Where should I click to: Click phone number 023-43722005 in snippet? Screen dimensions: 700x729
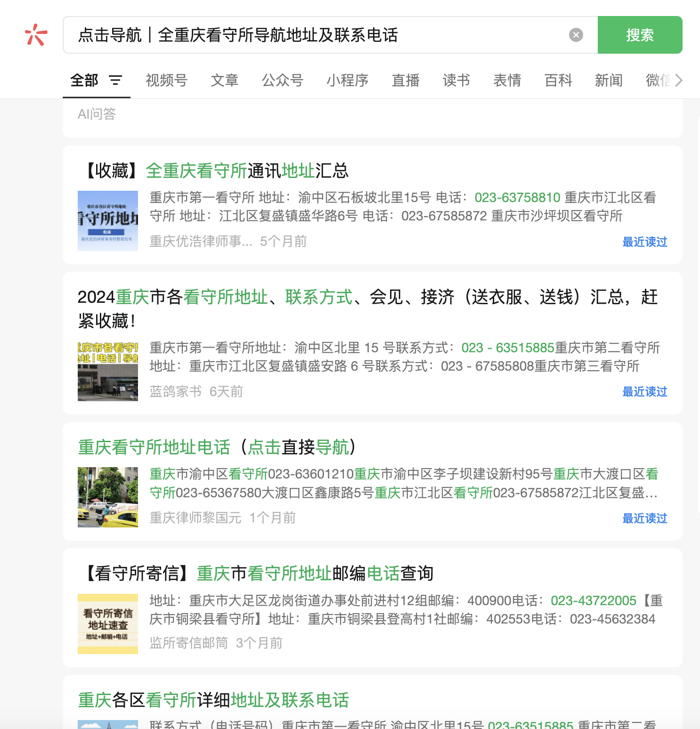pyautogui.click(x=594, y=600)
